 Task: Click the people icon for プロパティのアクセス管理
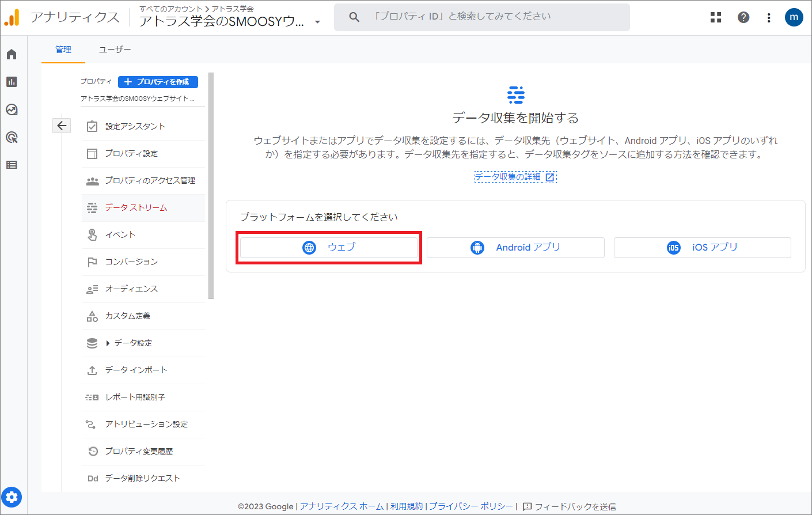[92, 180]
